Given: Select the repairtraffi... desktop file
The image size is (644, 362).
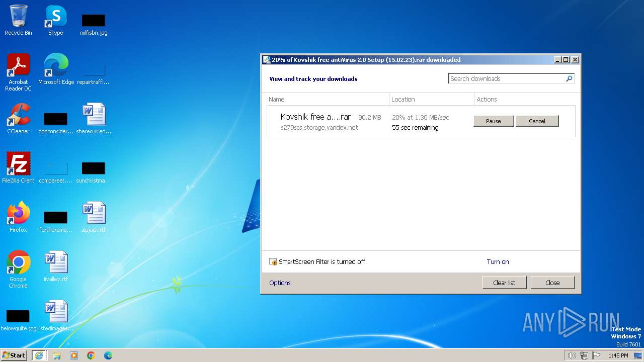Looking at the screenshot, I should [x=93, y=73].
